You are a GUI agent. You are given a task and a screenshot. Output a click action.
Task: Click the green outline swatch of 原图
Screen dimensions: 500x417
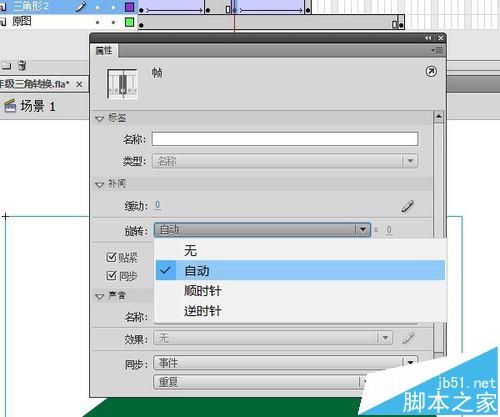coord(129,22)
